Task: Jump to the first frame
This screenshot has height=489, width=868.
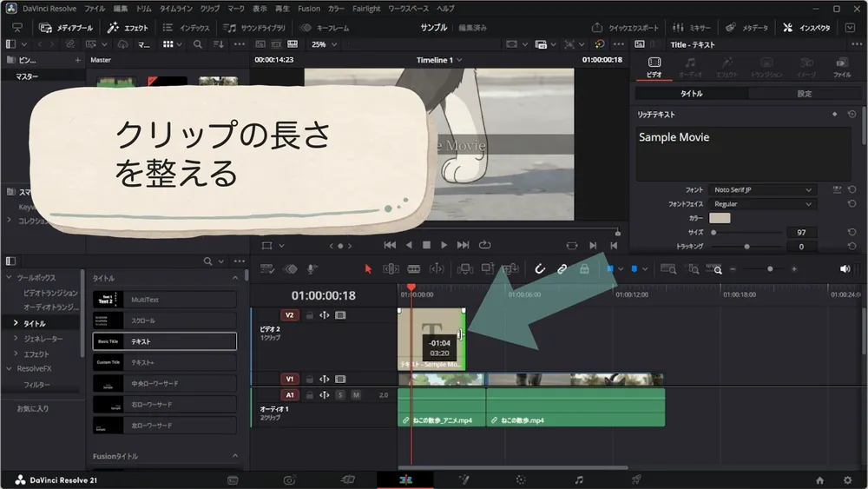Action: (390, 245)
